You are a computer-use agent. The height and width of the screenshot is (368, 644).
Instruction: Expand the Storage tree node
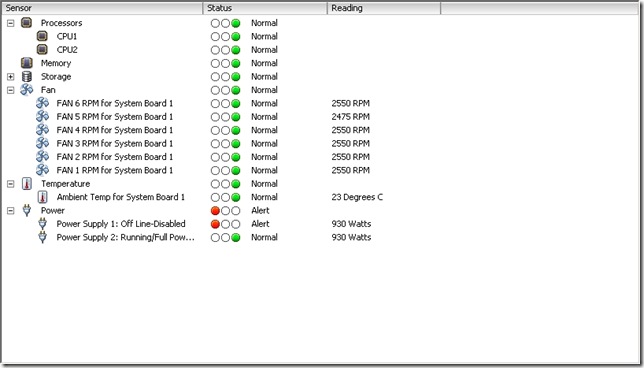point(11,77)
